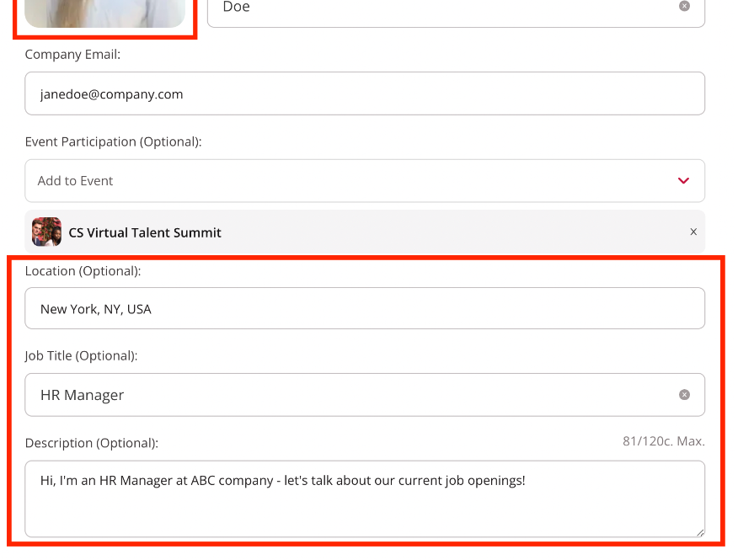738x560 pixels.
Task: Focus the Doe last name field
Action: [x=438, y=8]
